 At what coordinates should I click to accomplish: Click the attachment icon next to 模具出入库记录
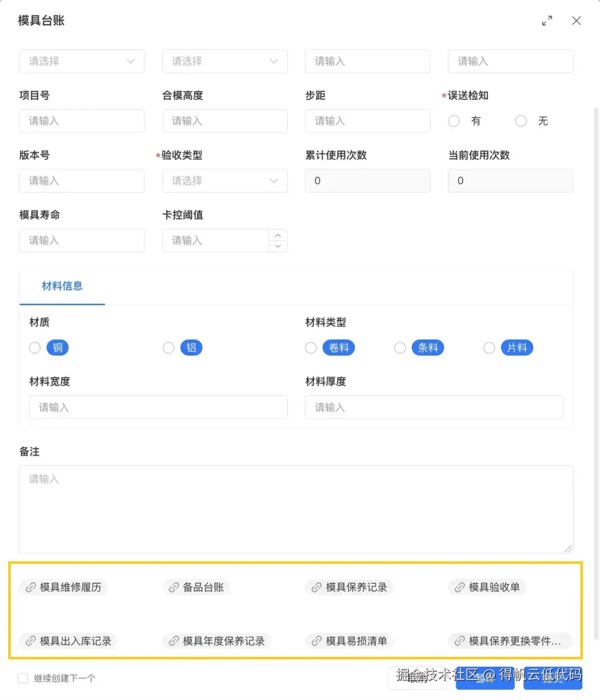coord(32,641)
